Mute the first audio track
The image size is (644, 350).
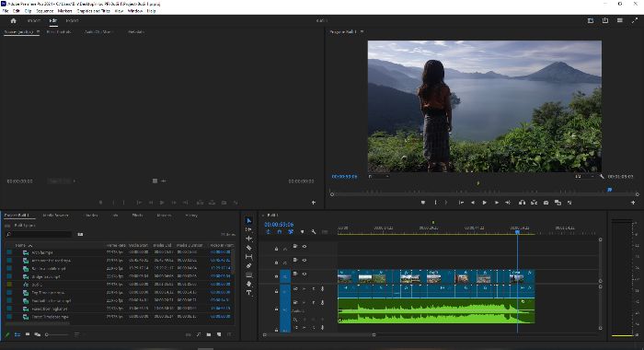[304, 288]
